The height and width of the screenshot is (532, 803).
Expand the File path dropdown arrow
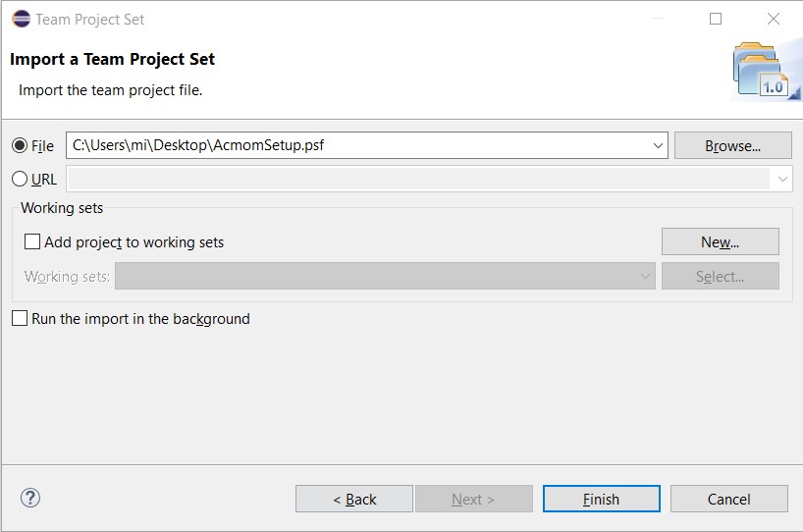point(658,145)
